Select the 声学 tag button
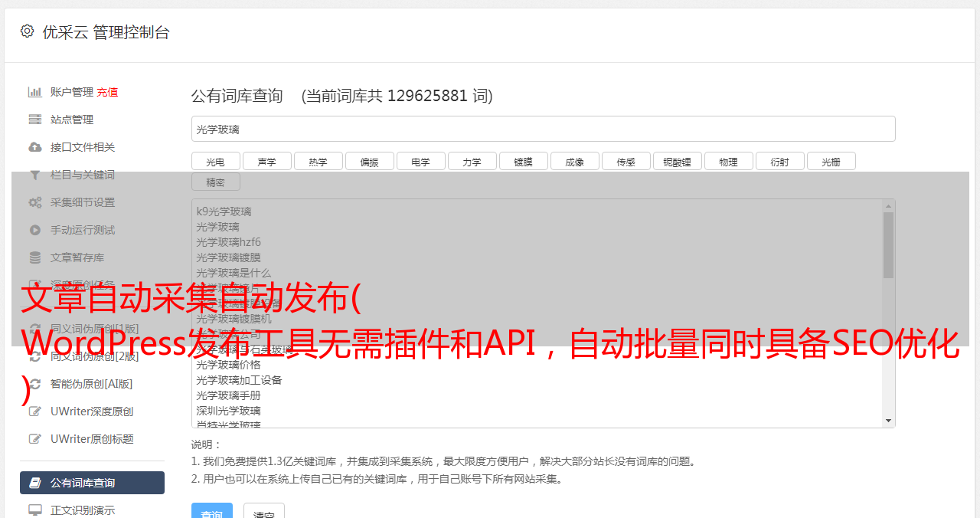The image size is (980, 518). point(267,161)
